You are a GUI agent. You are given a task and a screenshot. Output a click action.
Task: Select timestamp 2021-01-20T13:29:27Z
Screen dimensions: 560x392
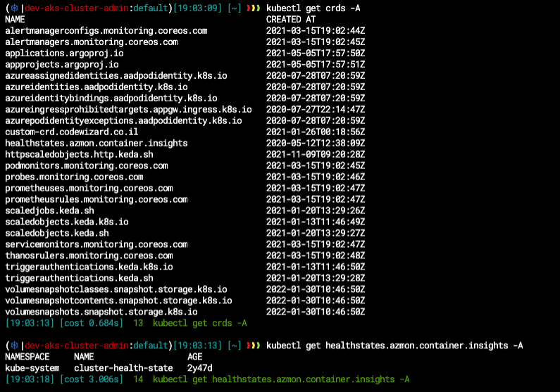tap(316, 233)
